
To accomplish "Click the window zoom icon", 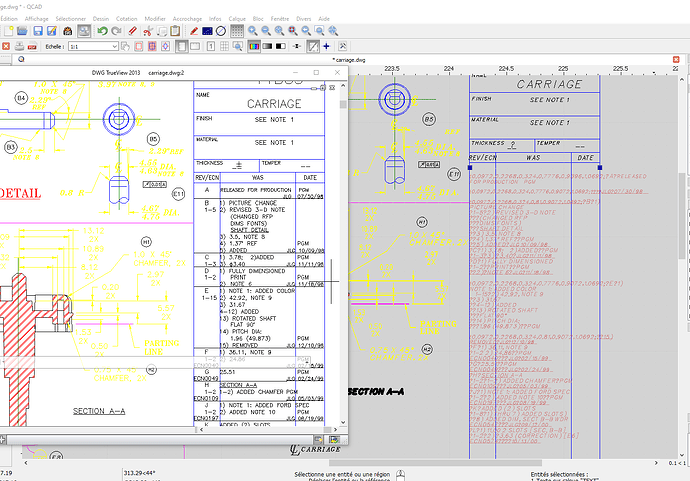I will (319, 31).
